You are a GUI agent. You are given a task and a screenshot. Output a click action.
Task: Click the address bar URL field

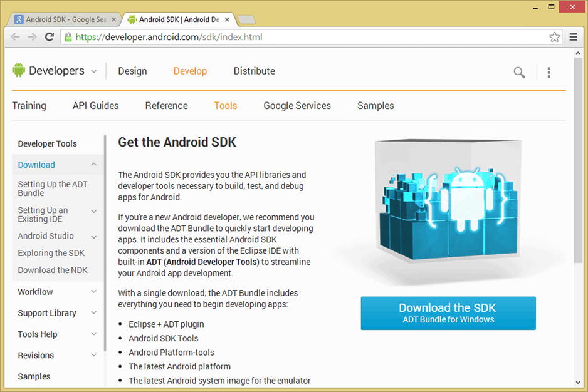click(312, 37)
